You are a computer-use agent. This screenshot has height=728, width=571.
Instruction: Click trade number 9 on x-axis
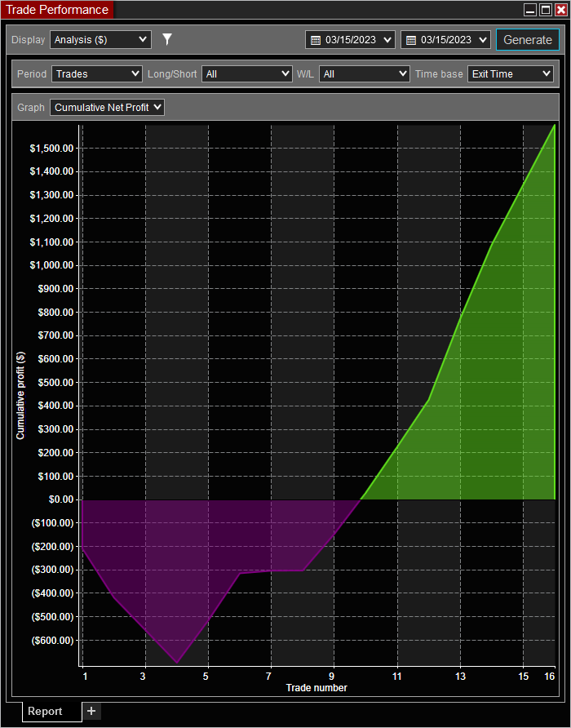tap(332, 677)
